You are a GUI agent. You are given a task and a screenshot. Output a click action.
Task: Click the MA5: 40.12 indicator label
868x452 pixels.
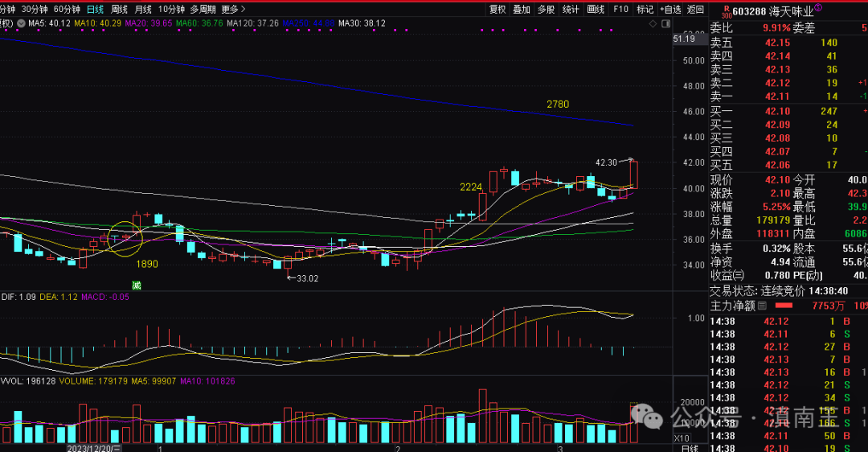coord(49,23)
